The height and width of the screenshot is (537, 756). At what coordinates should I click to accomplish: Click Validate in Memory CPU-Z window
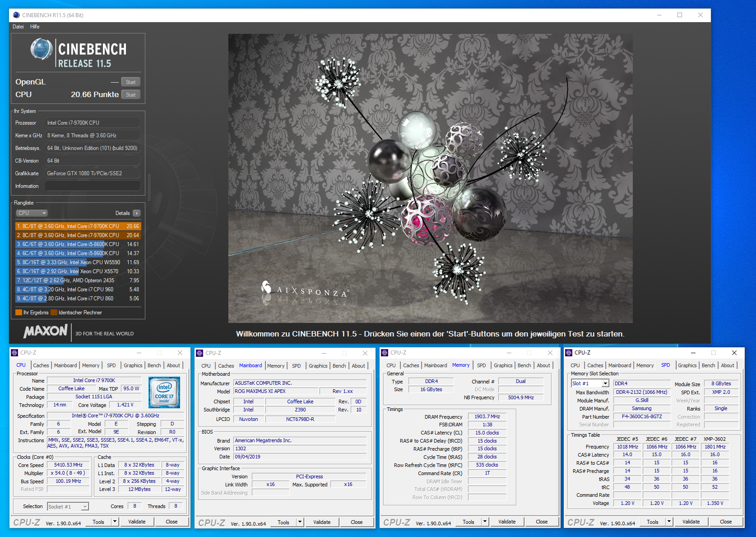[x=507, y=522]
